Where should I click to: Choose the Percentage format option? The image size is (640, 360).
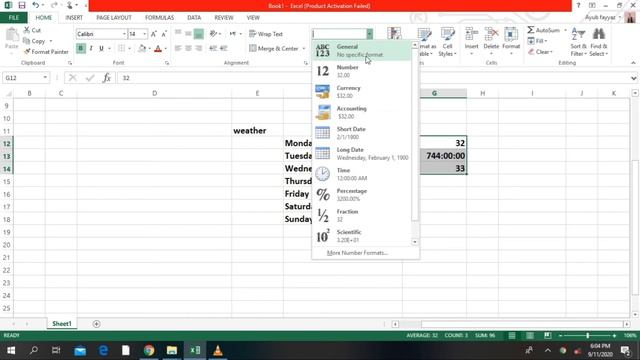[362, 195]
